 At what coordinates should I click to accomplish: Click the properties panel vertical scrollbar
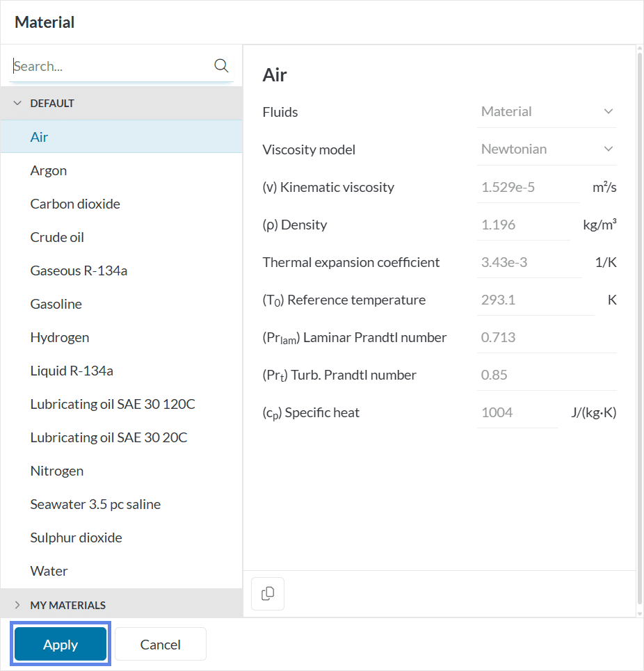pos(640,327)
